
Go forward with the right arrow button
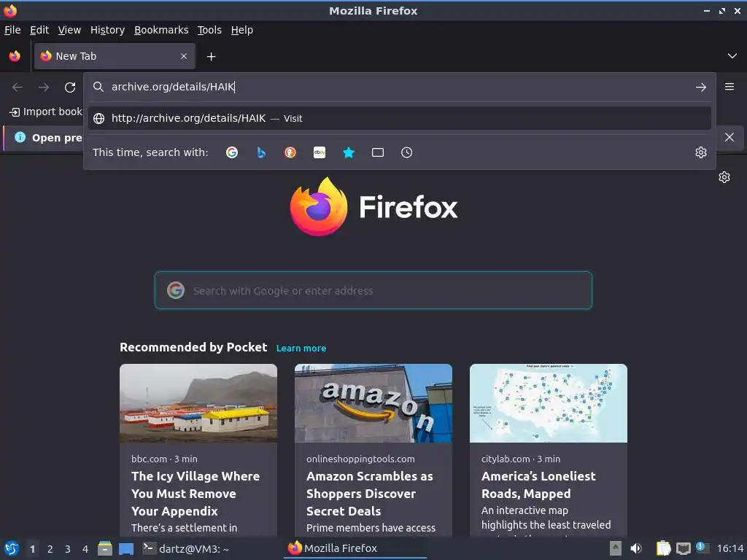(x=44, y=87)
